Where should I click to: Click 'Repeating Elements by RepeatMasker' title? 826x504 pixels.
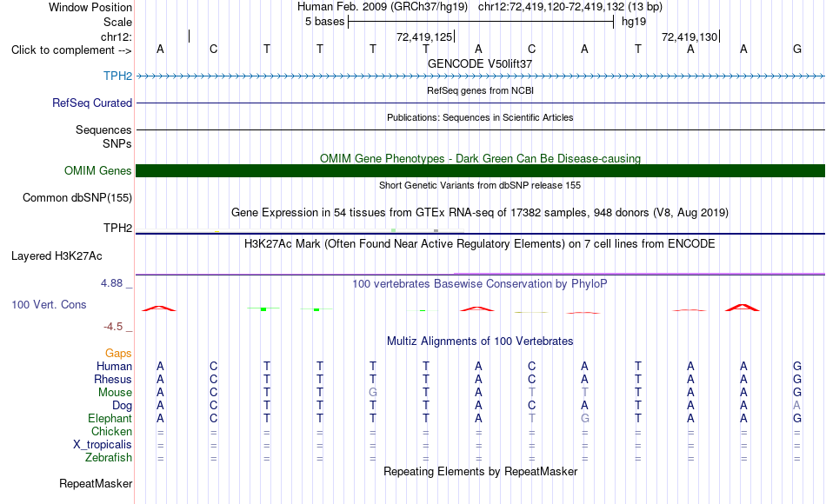(x=480, y=471)
